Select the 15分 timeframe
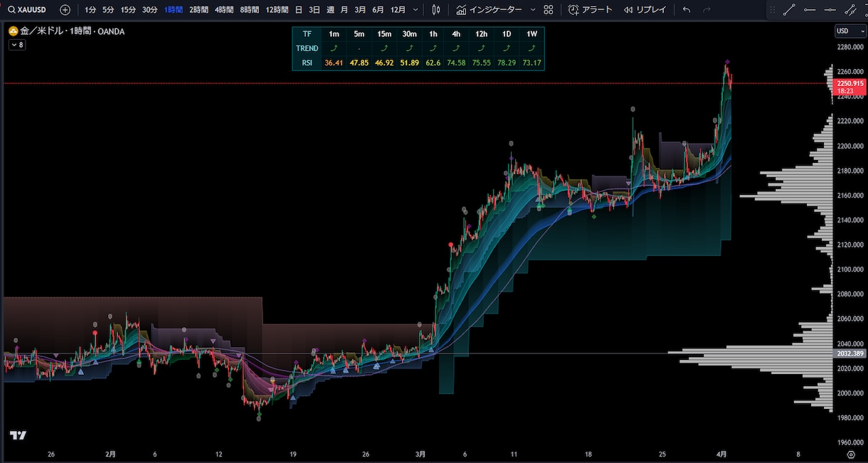The image size is (868, 463). point(128,10)
